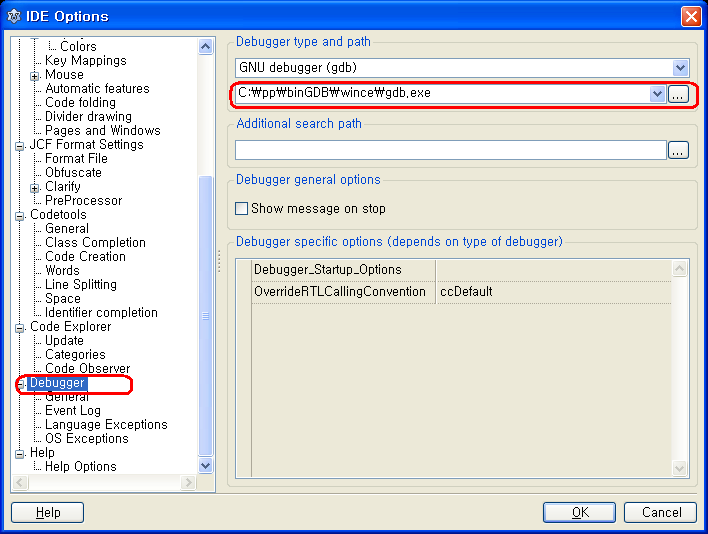Open Words settings in the tree
Viewport: 708px width, 534px height.
(x=62, y=270)
